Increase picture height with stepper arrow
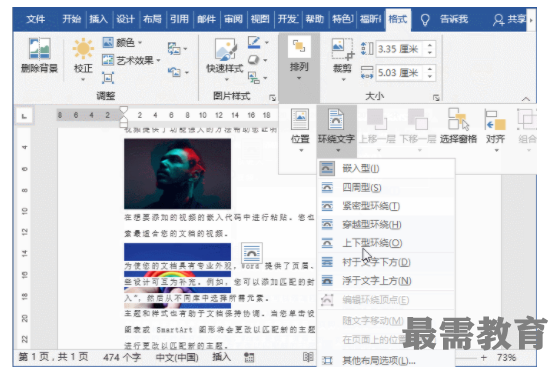 tap(430, 45)
